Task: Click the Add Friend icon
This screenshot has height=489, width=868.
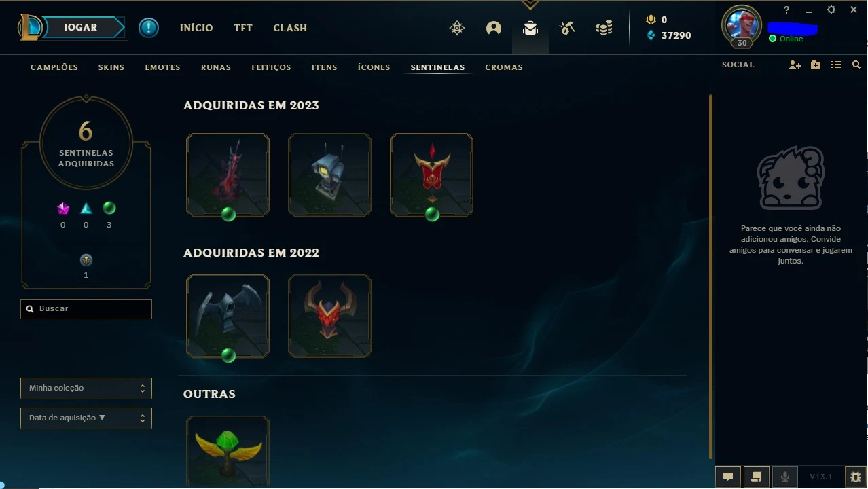Action: [x=795, y=65]
